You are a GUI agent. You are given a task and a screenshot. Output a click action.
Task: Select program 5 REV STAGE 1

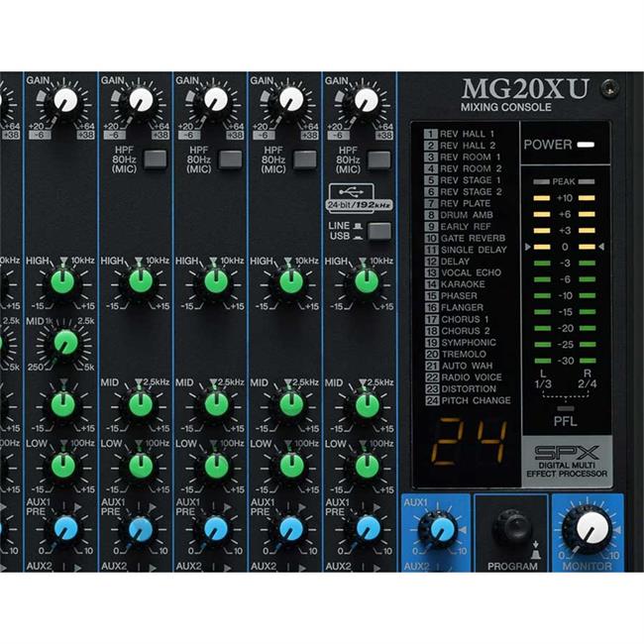pos(464,180)
